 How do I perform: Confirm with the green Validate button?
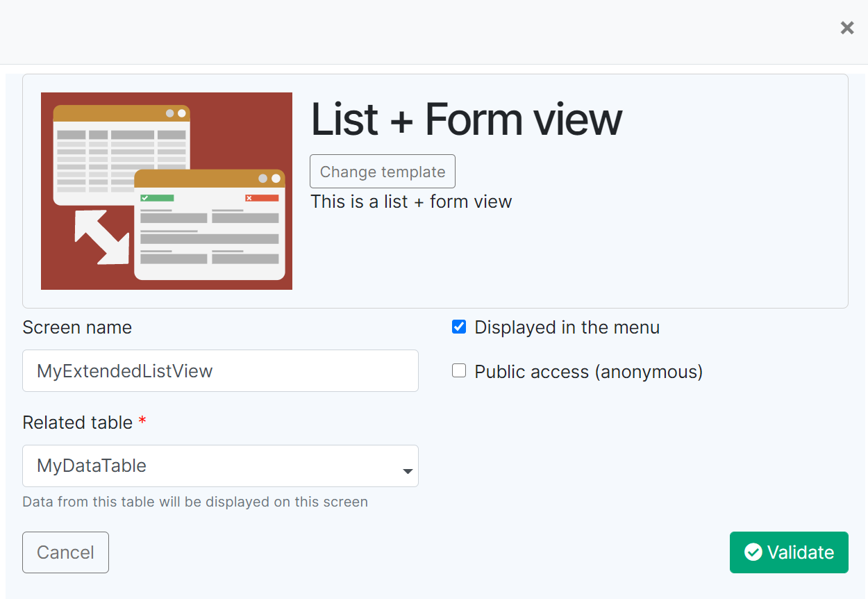click(789, 552)
